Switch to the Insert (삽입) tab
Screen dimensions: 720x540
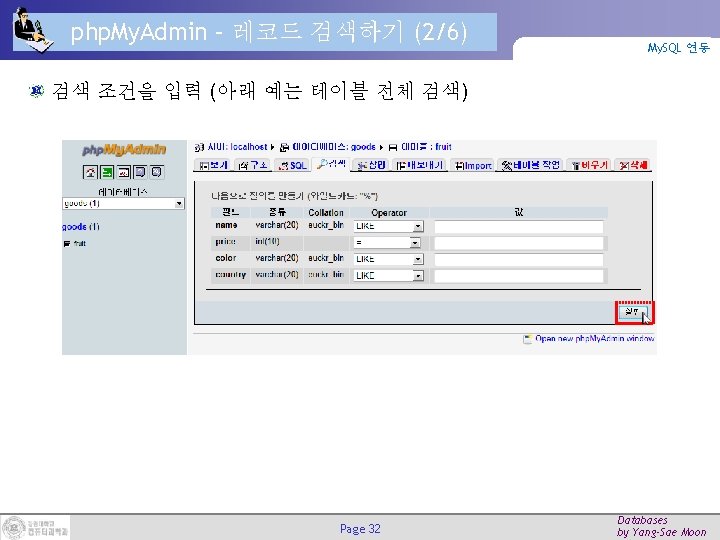point(371,165)
